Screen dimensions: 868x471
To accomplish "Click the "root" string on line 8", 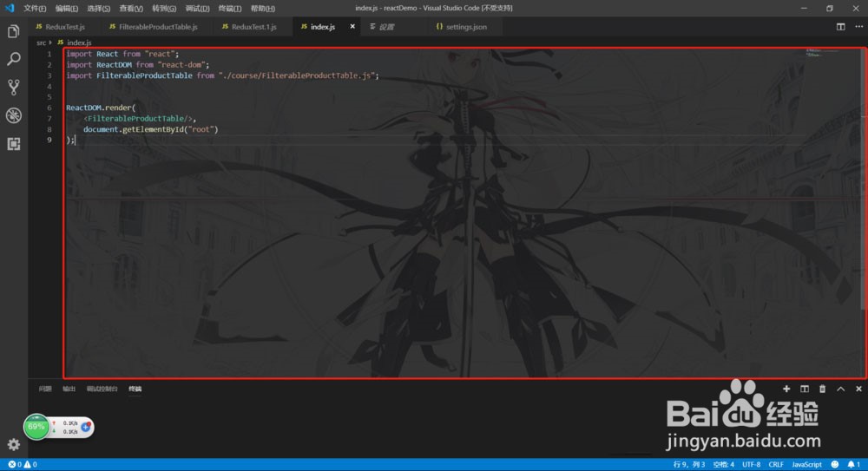I will [x=201, y=129].
